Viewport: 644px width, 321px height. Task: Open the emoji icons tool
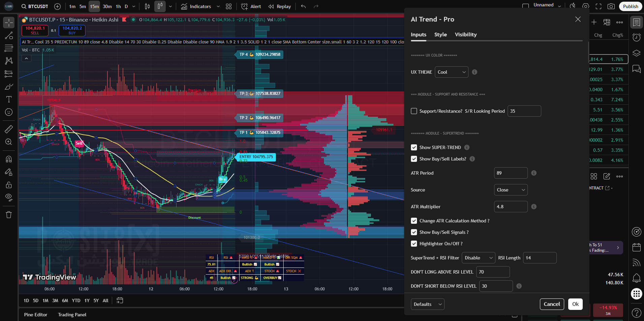pyautogui.click(x=9, y=112)
